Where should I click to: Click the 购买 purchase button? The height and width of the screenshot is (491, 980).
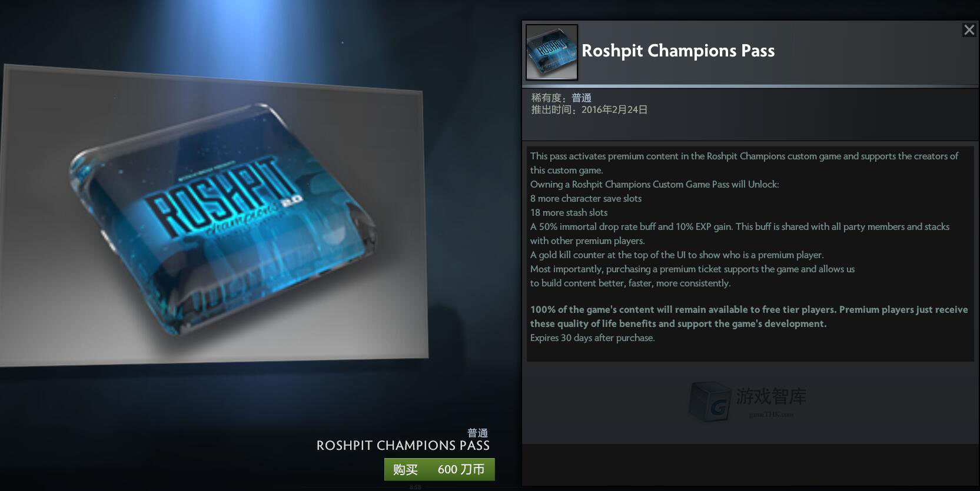(x=406, y=469)
